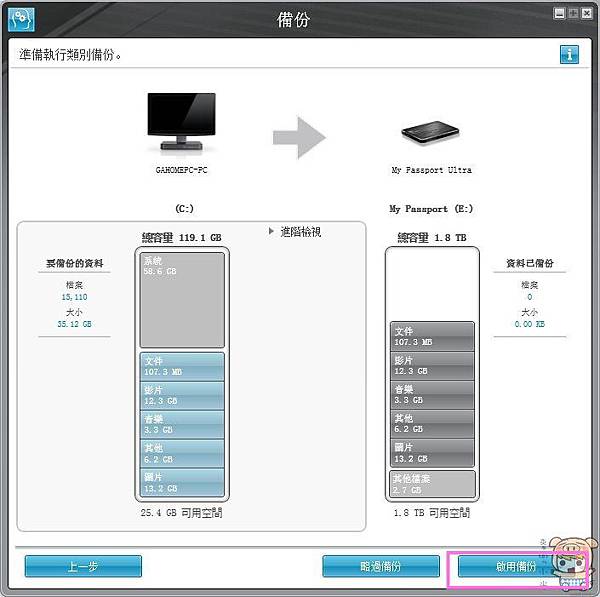This screenshot has width=600, height=597.
Task: Select the blue 音樂 3.3 GB category on C:
Action: click(182, 425)
